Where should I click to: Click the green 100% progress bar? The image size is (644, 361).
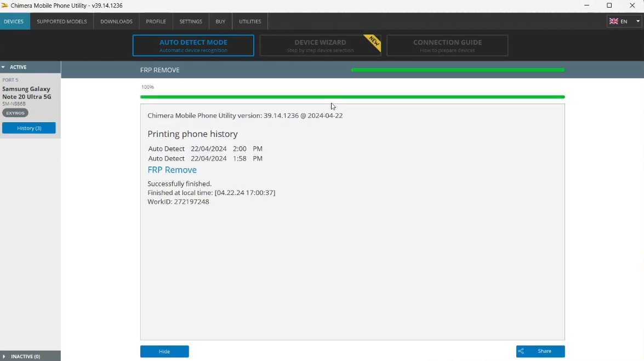click(x=352, y=97)
